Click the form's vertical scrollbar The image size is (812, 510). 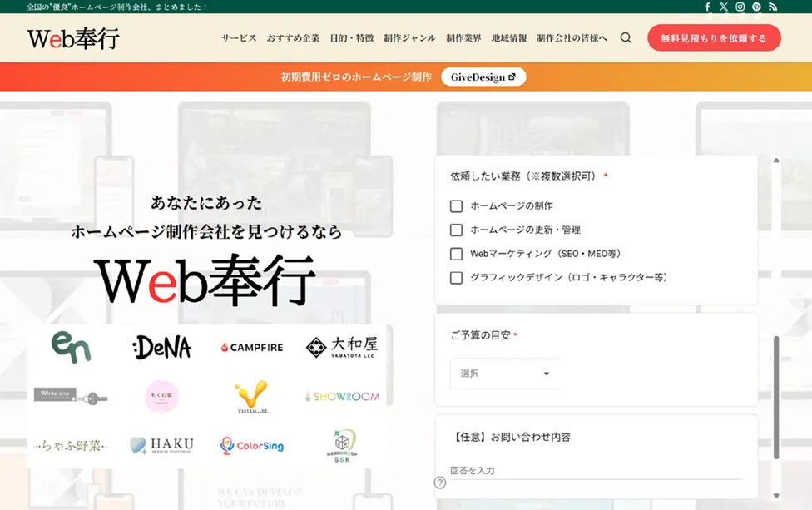(x=776, y=398)
